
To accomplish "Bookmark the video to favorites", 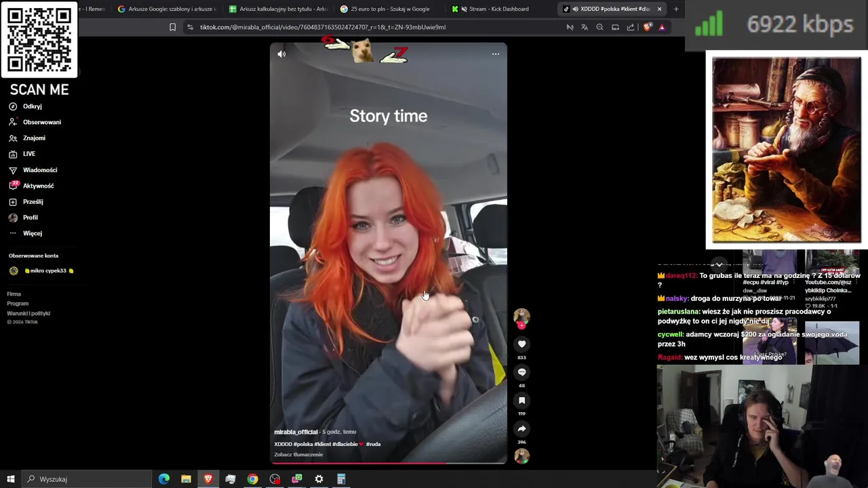I will point(521,401).
